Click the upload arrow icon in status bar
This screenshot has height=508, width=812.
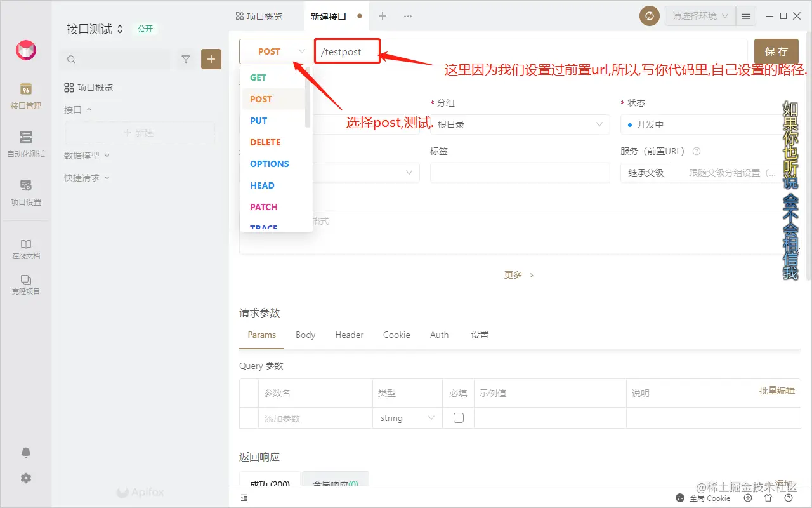point(748,498)
